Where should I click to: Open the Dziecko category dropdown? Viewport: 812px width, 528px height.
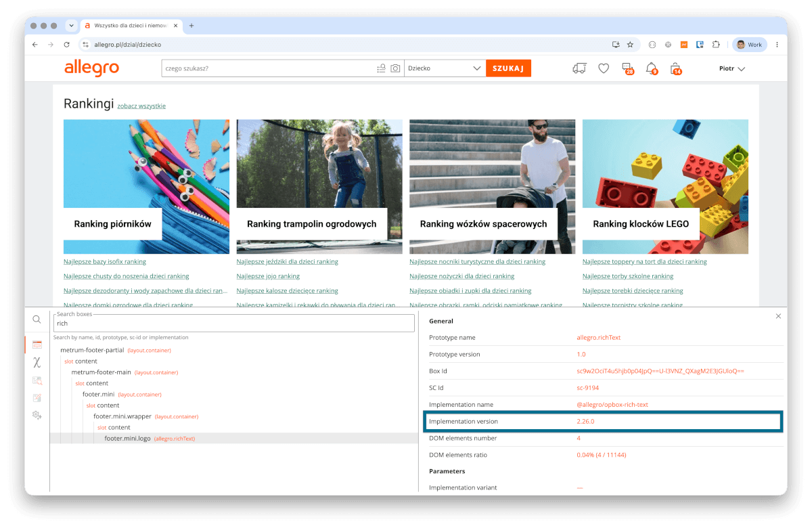(445, 68)
